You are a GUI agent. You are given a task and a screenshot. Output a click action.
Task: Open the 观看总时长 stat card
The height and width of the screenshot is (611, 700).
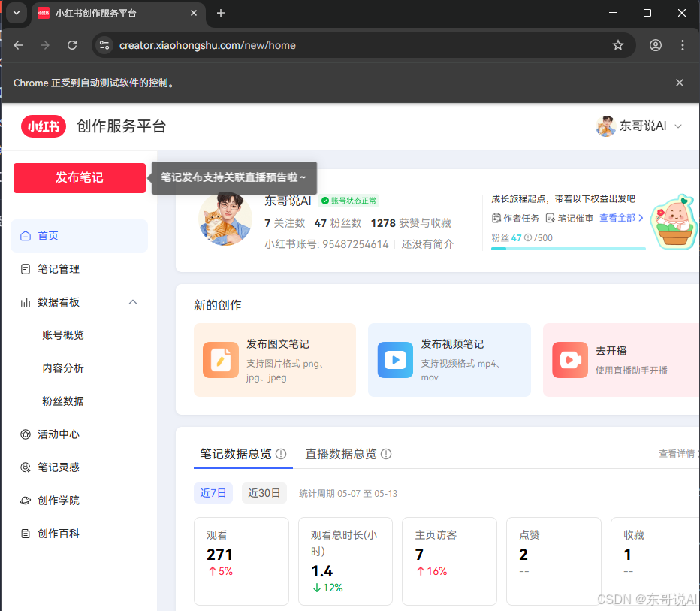pos(345,561)
